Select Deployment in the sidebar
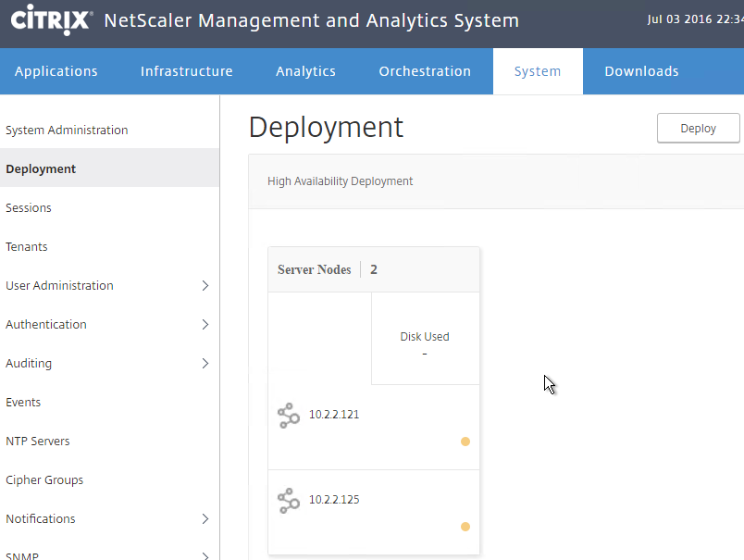This screenshot has width=744, height=560. [109, 169]
